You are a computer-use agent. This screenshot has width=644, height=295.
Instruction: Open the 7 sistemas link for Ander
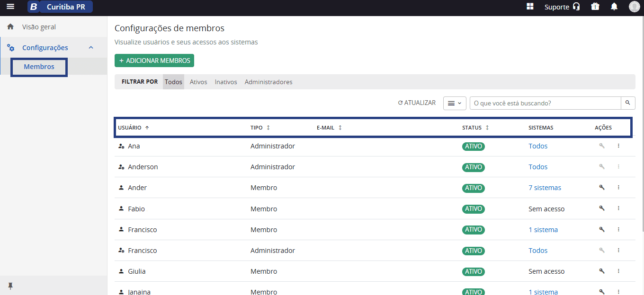545,188
